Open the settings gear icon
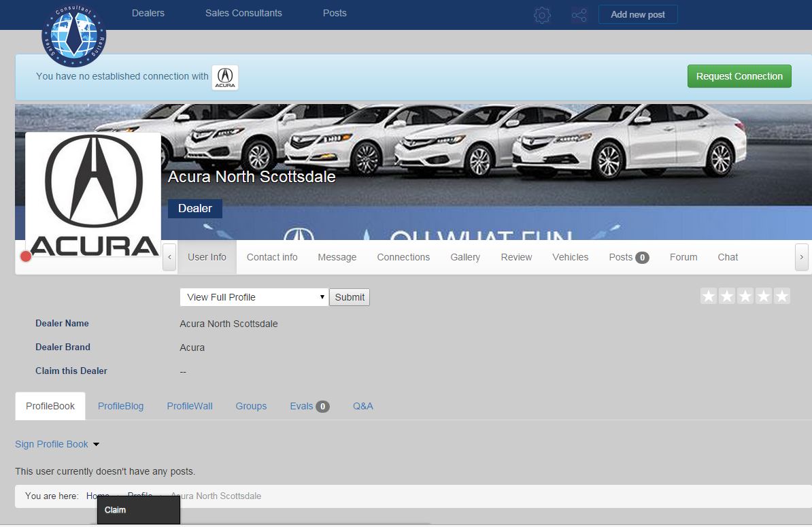This screenshot has width=812, height=527. [x=542, y=15]
